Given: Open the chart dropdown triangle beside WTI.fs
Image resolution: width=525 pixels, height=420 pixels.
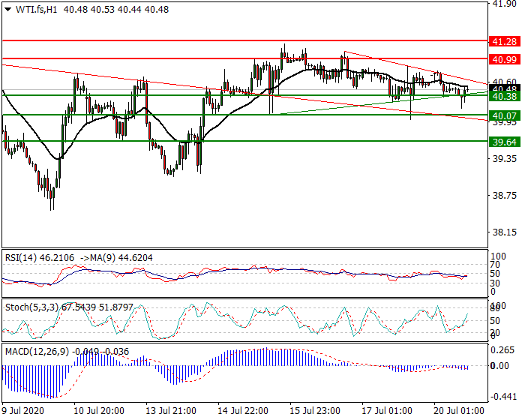Looking at the screenshot, I should coord(8,10).
